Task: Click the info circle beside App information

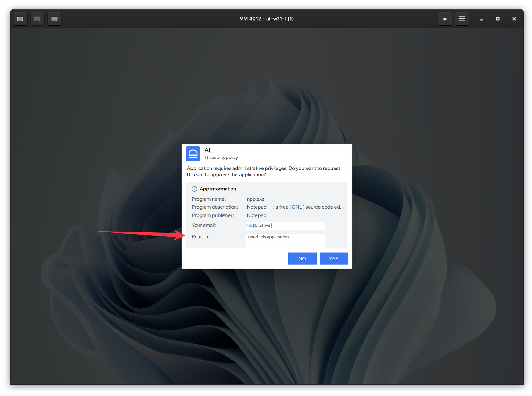Action: tap(194, 189)
